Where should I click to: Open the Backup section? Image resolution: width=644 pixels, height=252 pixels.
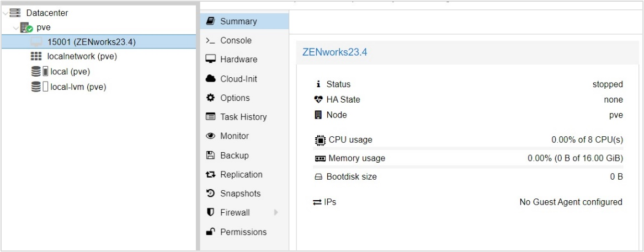(234, 156)
